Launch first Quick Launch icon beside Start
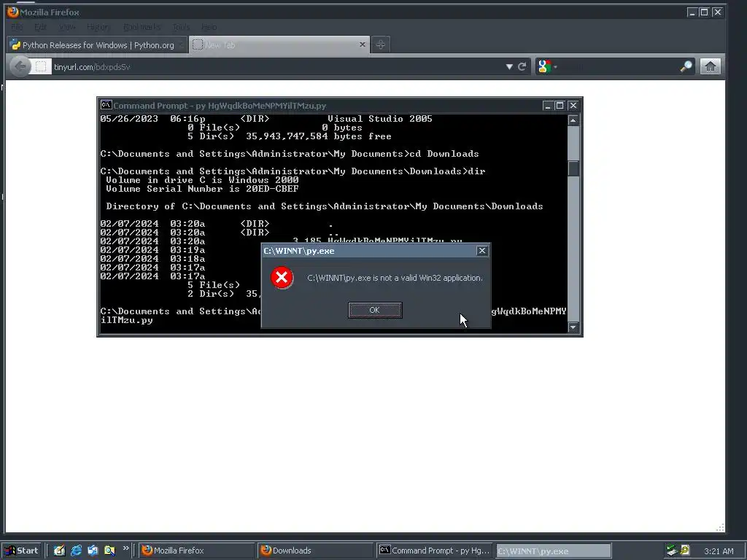 59,551
